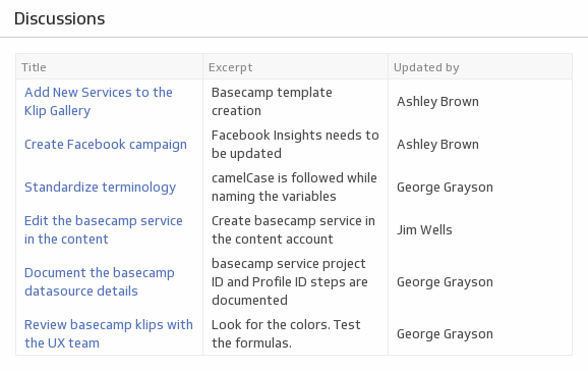Select Jim Wells in the Updated by column

tap(424, 230)
